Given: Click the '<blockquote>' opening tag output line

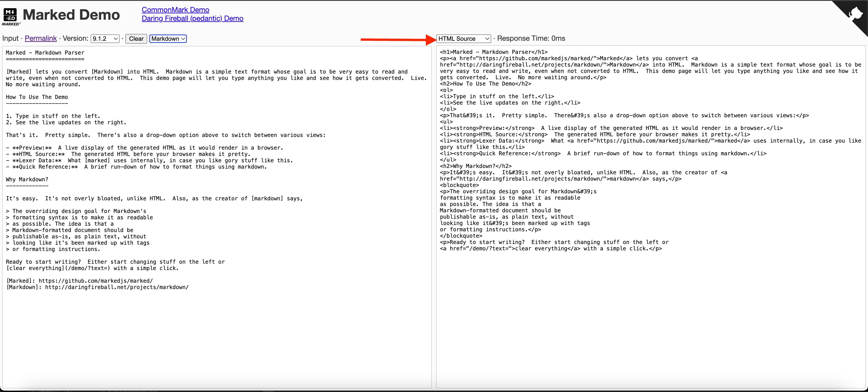Looking at the screenshot, I should (459, 185).
